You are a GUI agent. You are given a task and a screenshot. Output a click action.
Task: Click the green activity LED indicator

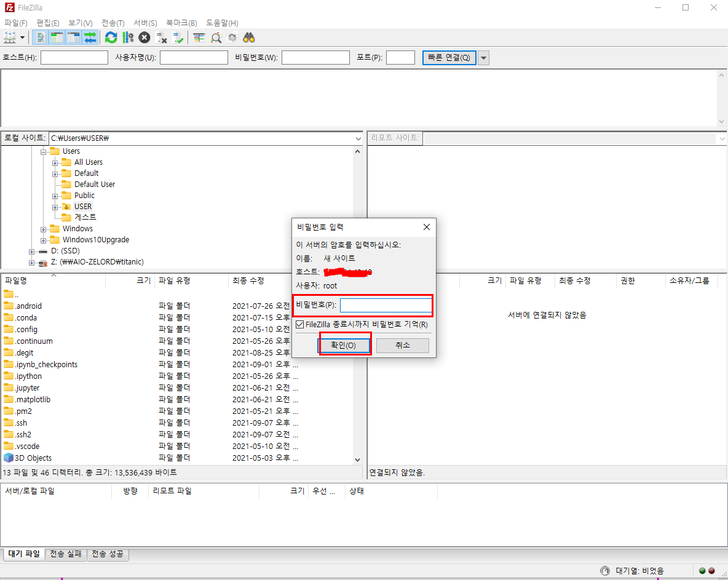(702, 571)
